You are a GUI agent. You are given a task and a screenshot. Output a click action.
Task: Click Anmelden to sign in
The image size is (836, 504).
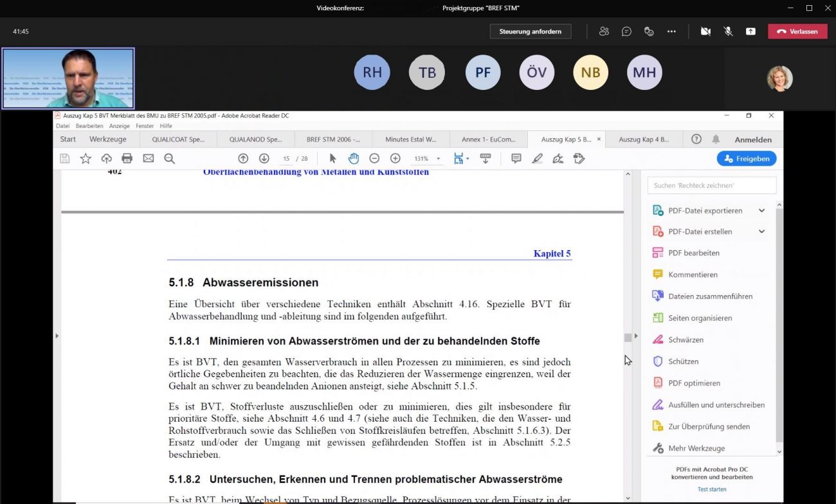tap(753, 139)
